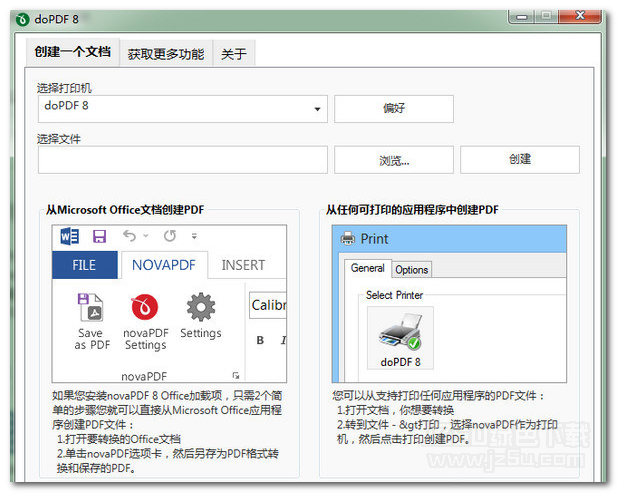Click the undo arrow icon
The image size is (617, 493).
(129, 236)
